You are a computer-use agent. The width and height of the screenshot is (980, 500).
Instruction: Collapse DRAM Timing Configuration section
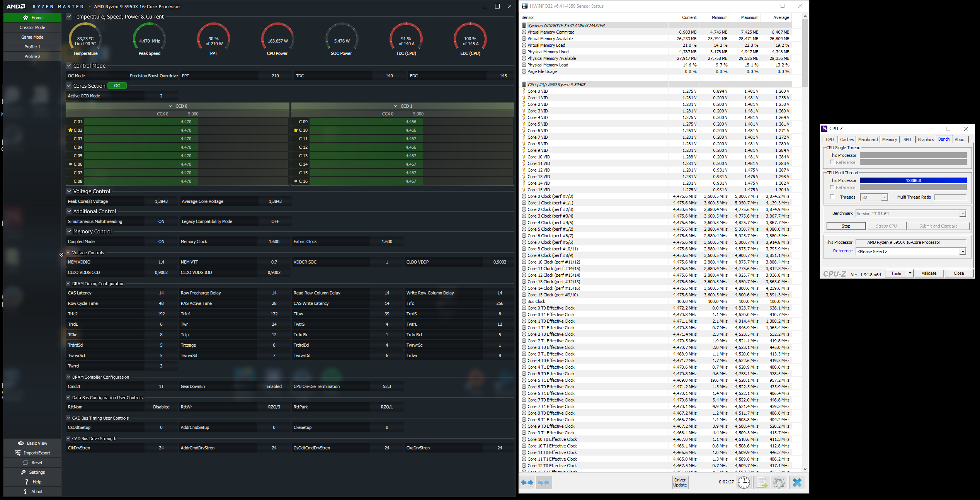tap(68, 284)
